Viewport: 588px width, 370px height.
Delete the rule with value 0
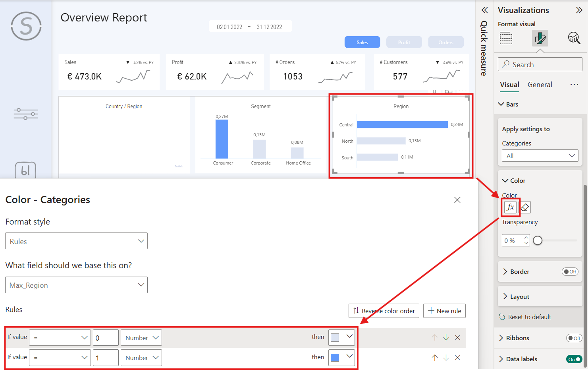pyautogui.click(x=457, y=337)
